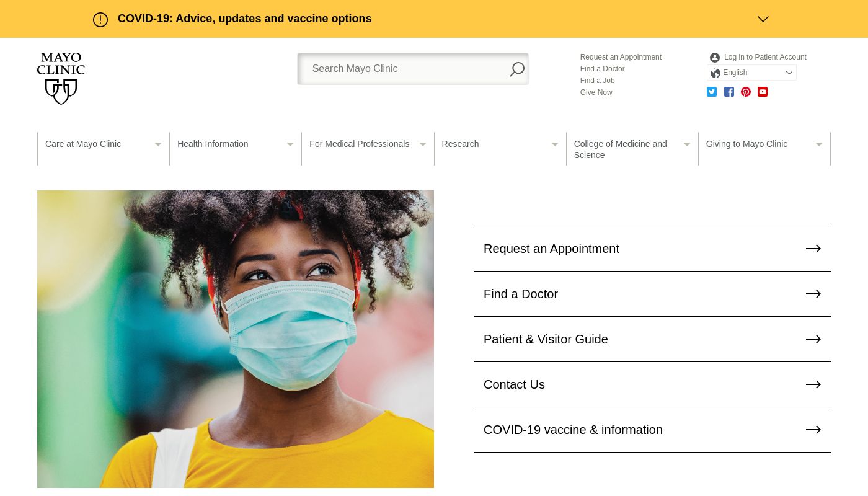The width and height of the screenshot is (868, 496).
Task: Click the patient account user icon
Action: [715, 58]
